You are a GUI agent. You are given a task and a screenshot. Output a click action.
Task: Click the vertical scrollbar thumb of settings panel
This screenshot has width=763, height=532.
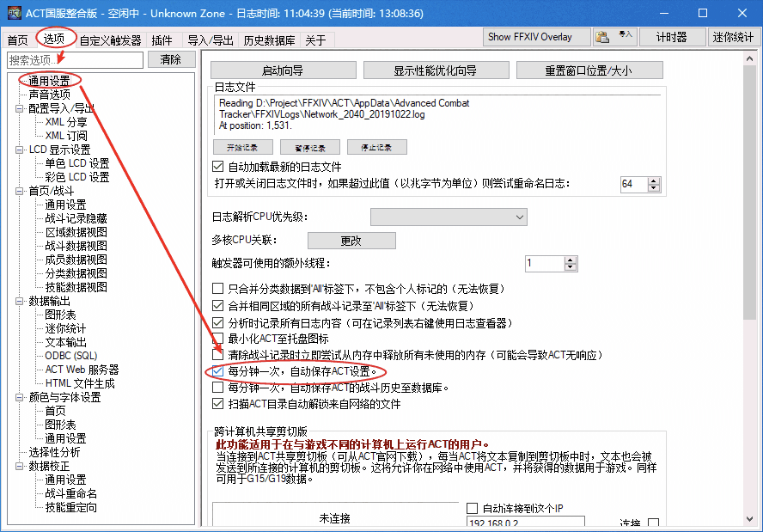[750, 193]
